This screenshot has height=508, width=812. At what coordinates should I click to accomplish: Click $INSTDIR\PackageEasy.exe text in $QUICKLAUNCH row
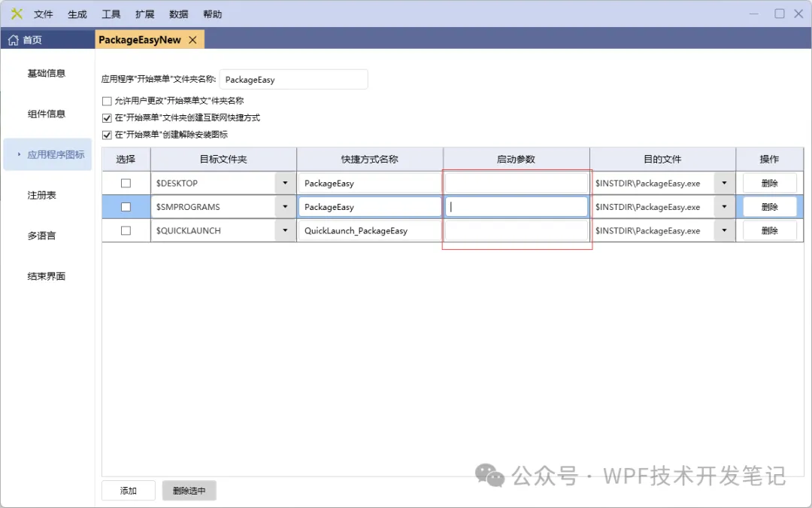[x=647, y=231]
